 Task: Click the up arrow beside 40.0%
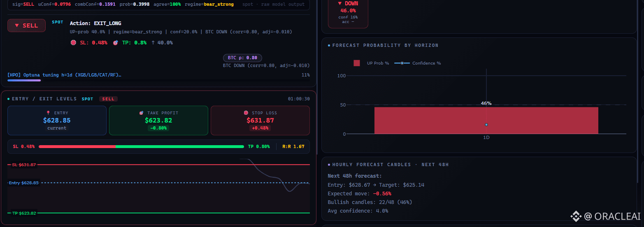[x=153, y=42]
